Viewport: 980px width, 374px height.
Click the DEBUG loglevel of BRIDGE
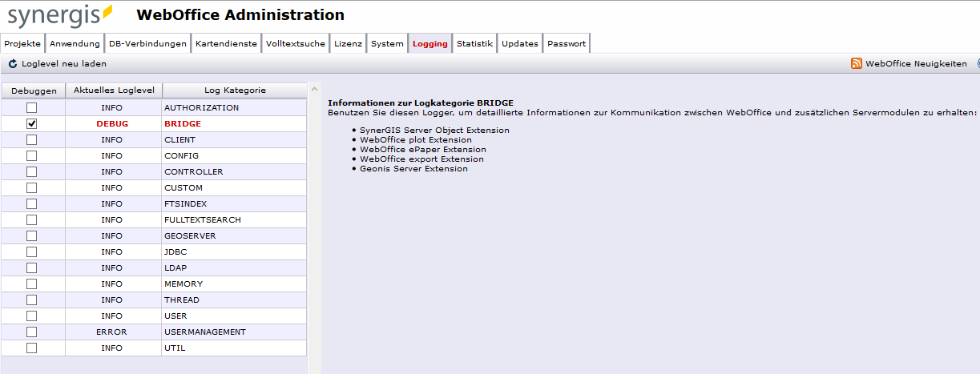click(x=112, y=123)
